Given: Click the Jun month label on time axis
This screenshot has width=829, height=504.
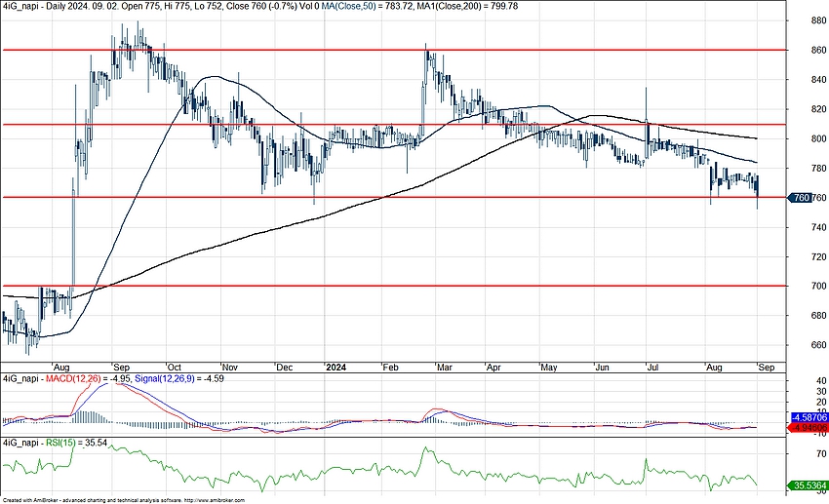Looking at the screenshot, I should coord(602,368).
